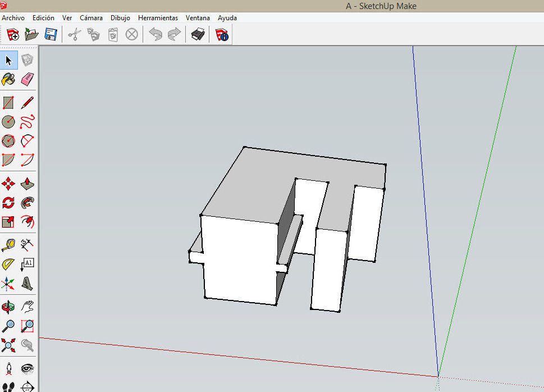This screenshot has height=392, width=544.
Task: Redo the last undone action
Action: pyautogui.click(x=174, y=34)
